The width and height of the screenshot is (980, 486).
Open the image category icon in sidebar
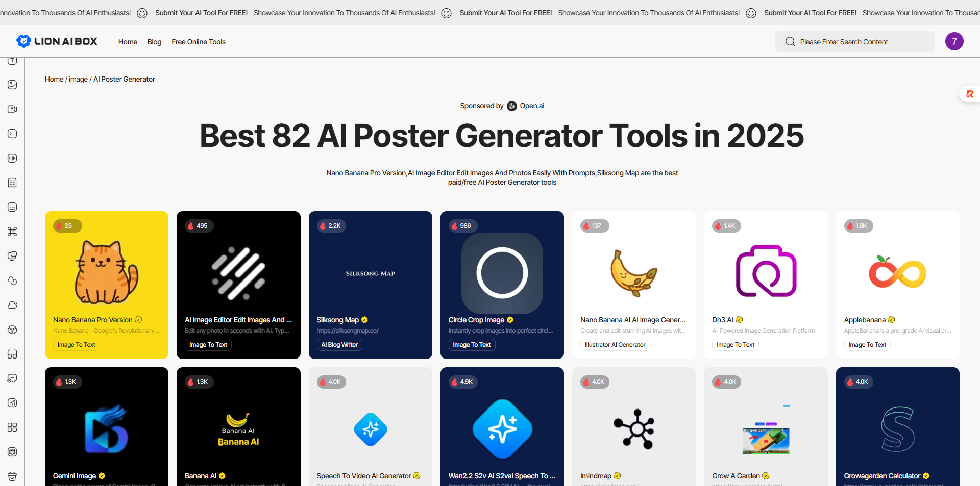(x=12, y=85)
